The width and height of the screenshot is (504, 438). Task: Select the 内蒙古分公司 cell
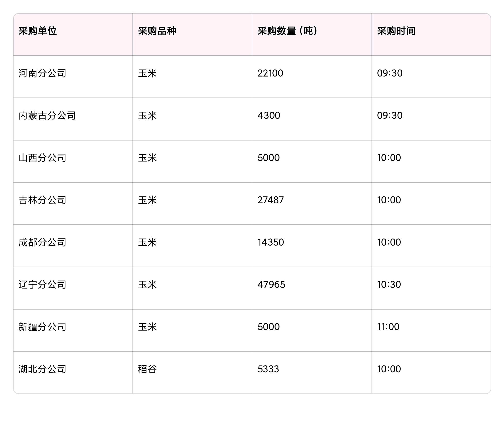pyautogui.click(x=47, y=116)
